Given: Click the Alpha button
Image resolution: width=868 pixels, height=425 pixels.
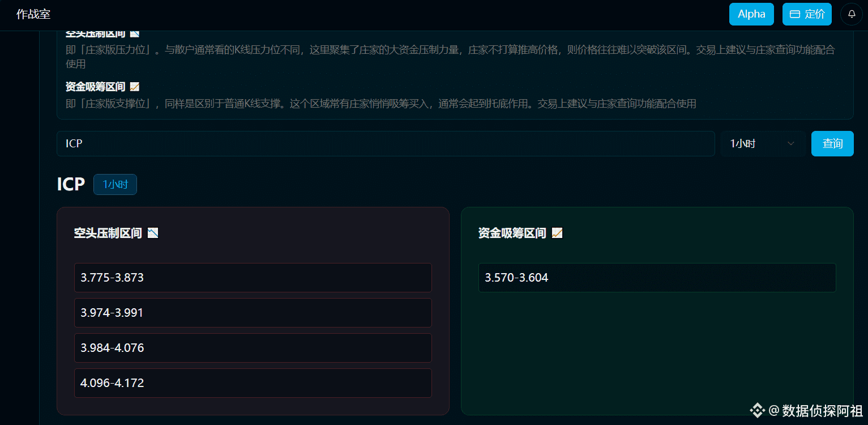Looking at the screenshot, I should [x=751, y=14].
